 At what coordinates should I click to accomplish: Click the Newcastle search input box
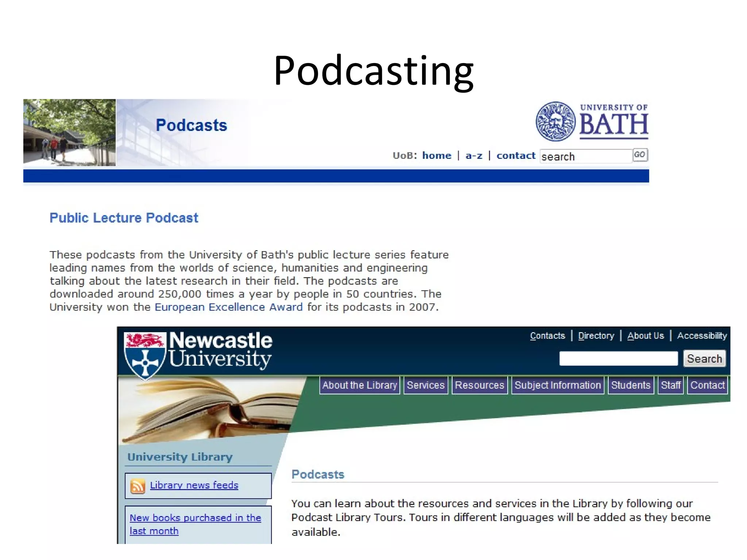tap(618, 358)
